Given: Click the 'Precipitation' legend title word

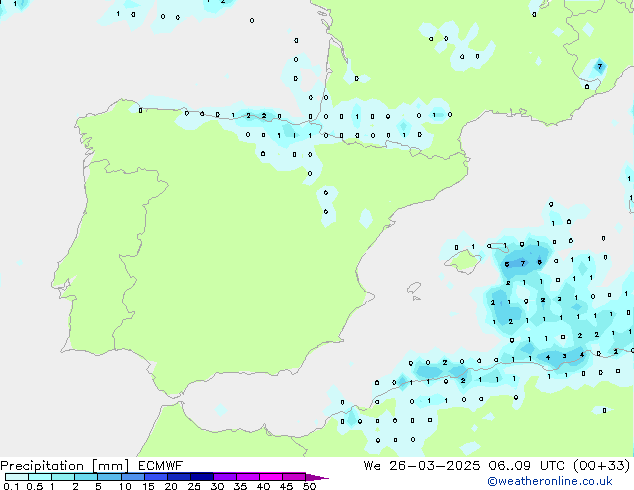Looking at the screenshot, I should click(42, 466).
